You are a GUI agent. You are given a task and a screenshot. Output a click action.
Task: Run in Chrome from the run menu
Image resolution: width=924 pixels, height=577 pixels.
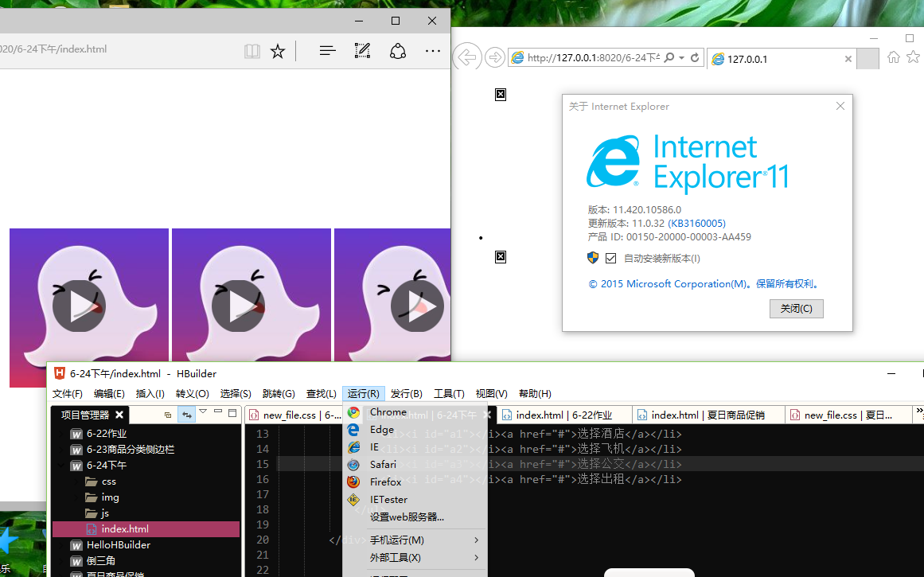(415, 412)
